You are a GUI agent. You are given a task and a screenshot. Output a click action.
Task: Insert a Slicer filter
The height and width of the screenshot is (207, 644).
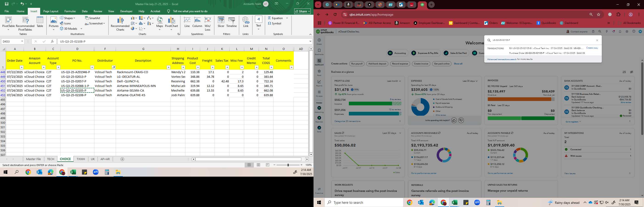tap(221, 22)
